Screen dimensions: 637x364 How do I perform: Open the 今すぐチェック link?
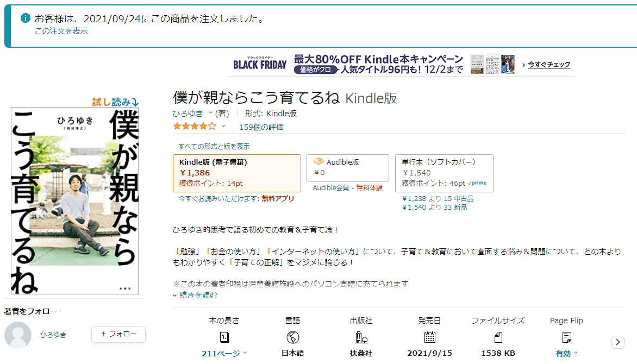pyautogui.click(x=548, y=65)
